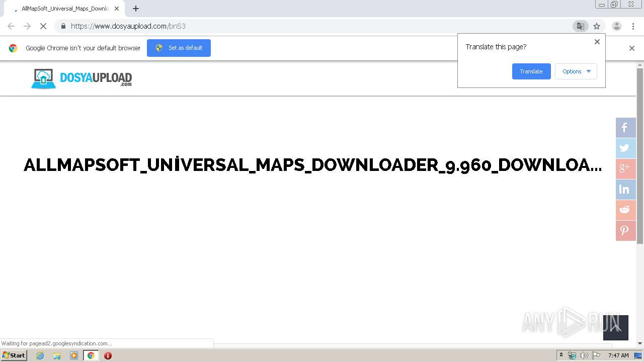The image size is (644, 362).
Task: Click the translate icon in address bar
Action: pos(580,26)
